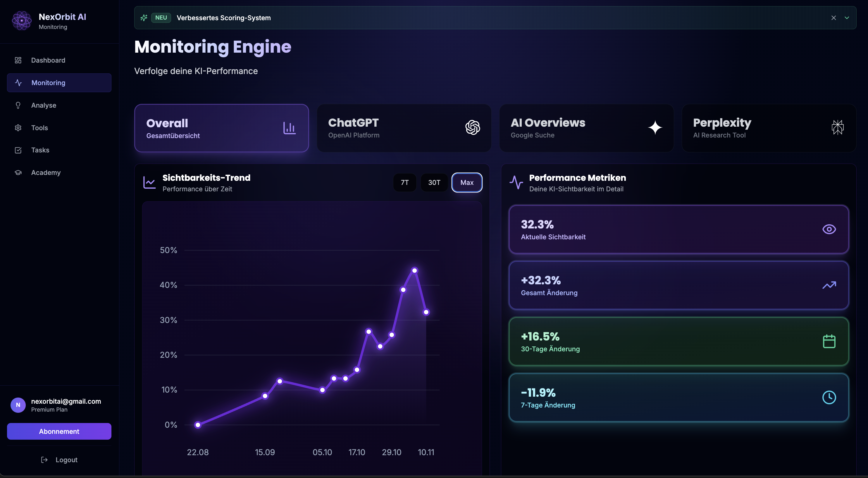Click the clock icon on 7-Tage Änderung
Image resolution: width=868 pixels, height=478 pixels.
[x=829, y=398]
